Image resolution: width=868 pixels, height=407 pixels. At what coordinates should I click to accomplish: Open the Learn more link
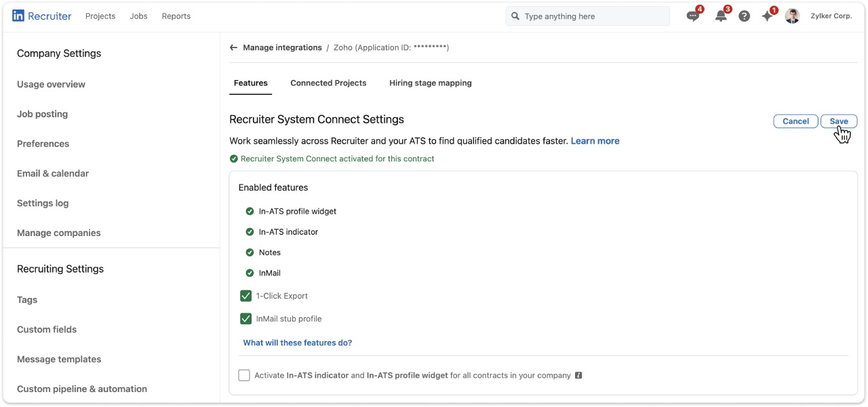click(x=595, y=141)
